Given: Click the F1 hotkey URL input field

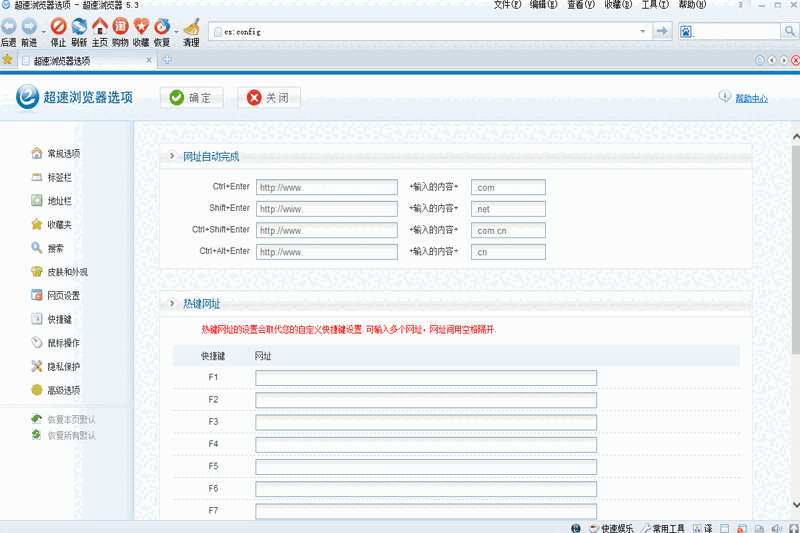Looking at the screenshot, I should click(425, 378).
